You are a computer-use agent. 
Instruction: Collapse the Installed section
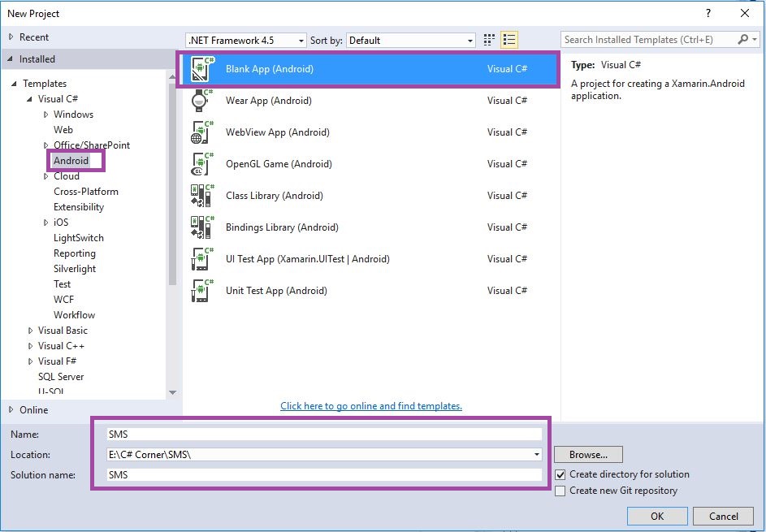(x=11, y=59)
